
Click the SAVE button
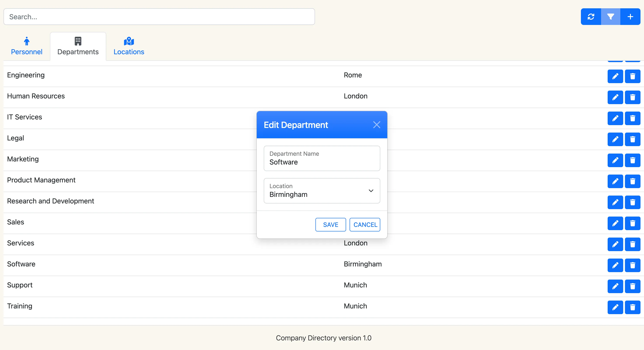[331, 225]
